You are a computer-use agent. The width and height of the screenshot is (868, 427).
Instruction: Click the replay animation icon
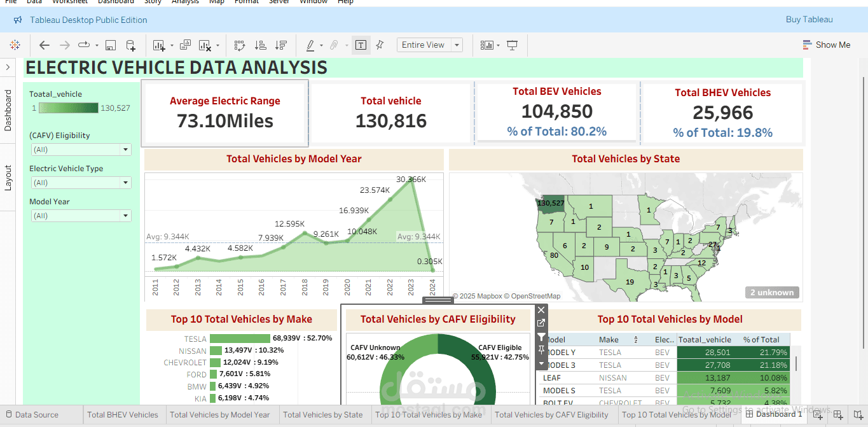pyautogui.click(x=84, y=45)
